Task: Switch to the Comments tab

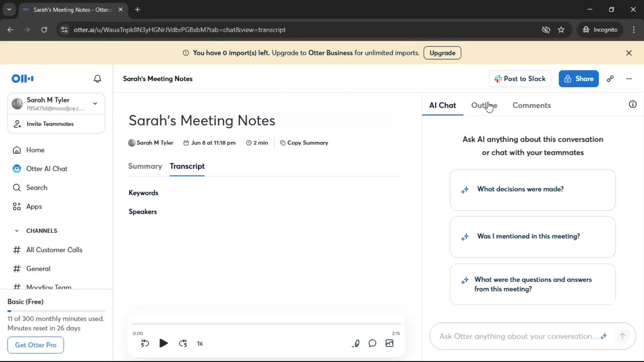Action: click(531, 105)
